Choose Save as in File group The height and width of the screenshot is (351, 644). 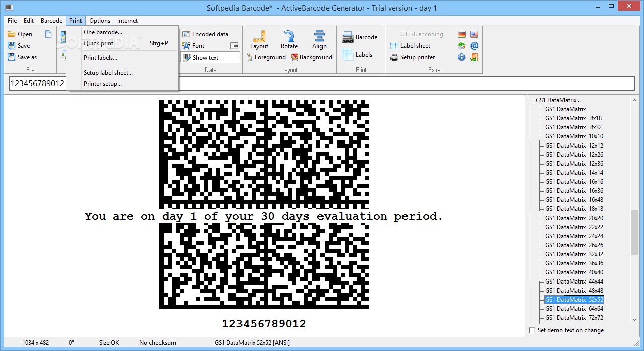point(22,57)
